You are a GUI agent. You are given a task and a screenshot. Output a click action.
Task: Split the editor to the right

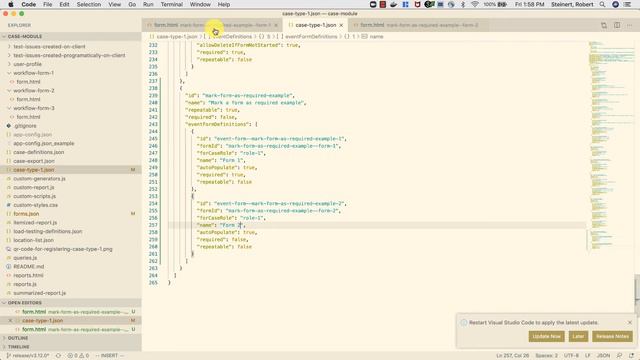tap(617, 25)
